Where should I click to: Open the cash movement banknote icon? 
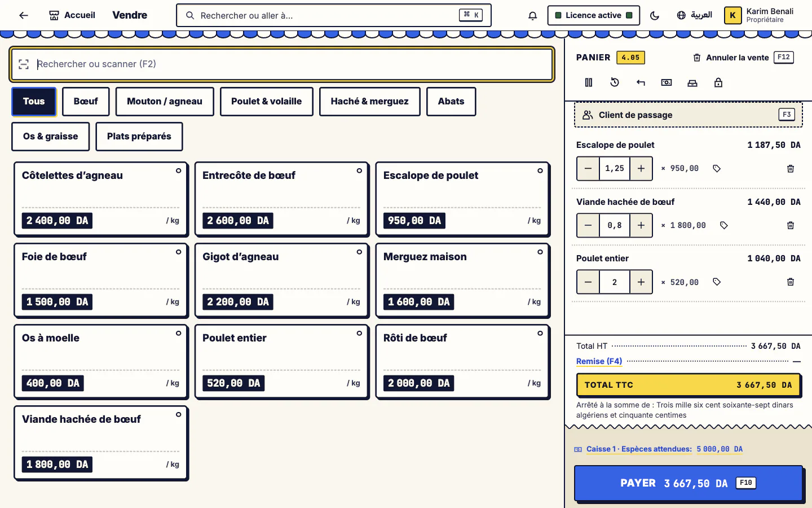[x=667, y=82]
